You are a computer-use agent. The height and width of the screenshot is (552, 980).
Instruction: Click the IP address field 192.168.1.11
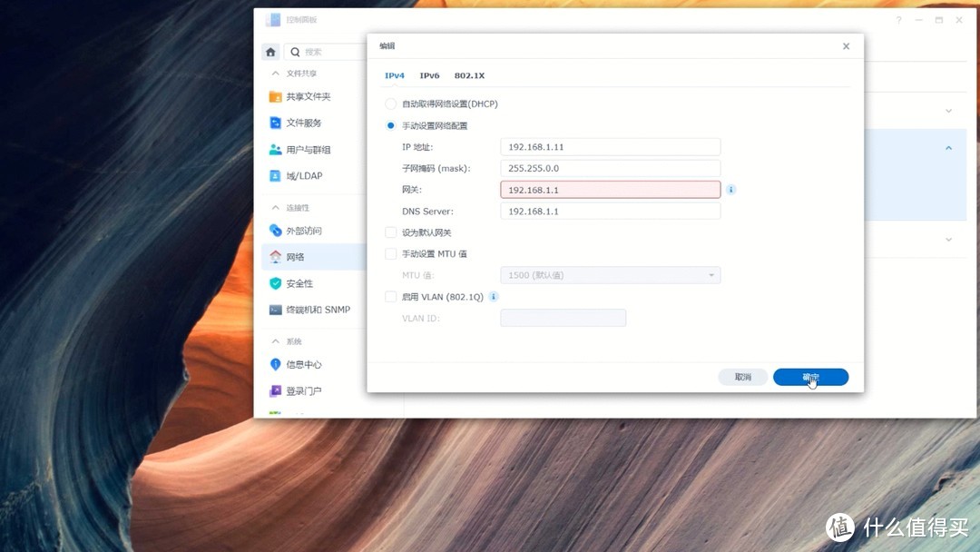[x=610, y=147]
